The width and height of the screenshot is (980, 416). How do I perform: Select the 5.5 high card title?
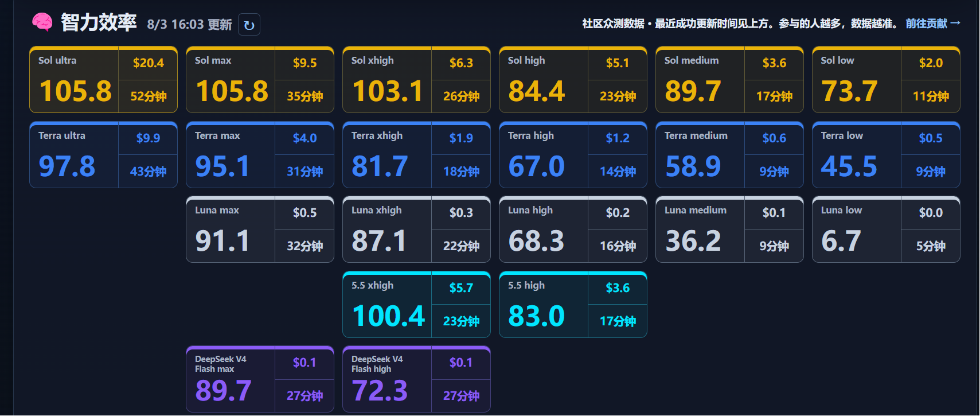[526, 285]
